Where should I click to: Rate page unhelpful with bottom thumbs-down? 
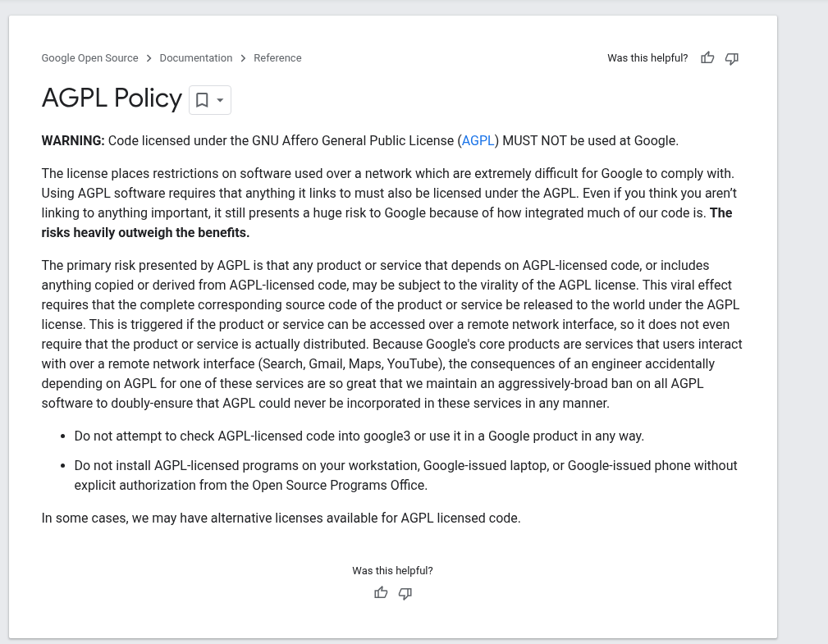click(405, 594)
